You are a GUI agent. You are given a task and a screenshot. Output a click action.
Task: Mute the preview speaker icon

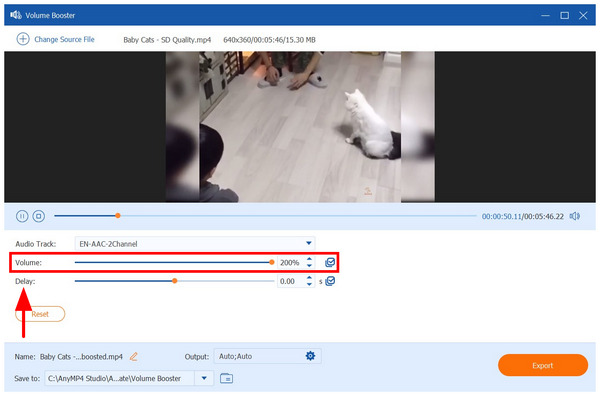pos(574,216)
